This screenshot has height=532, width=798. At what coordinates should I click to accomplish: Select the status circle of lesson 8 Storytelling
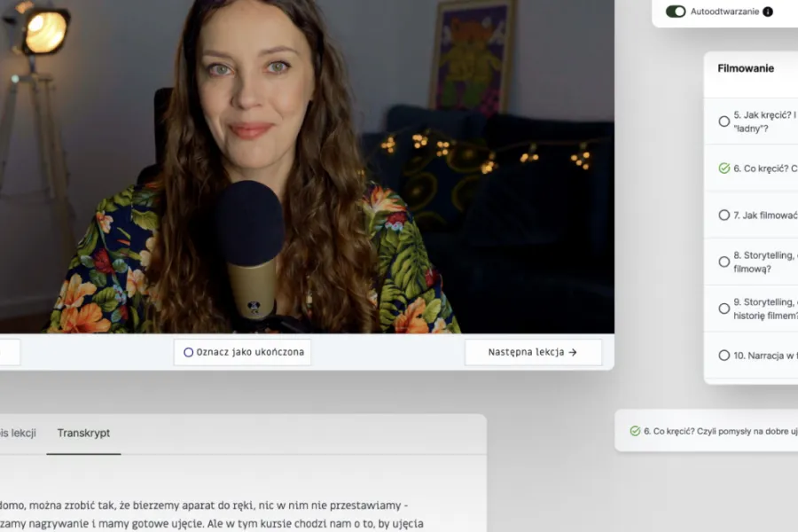click(x=724, y=262)
